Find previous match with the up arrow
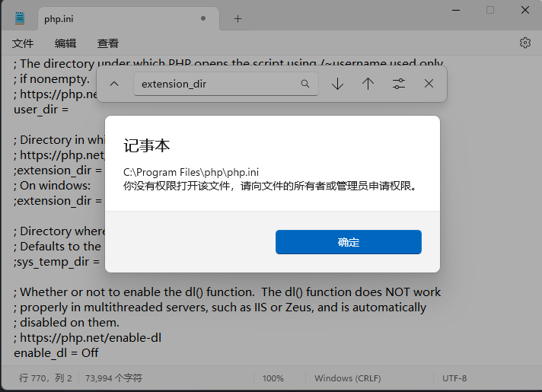 pyautogui.click(x=368, y=84)
